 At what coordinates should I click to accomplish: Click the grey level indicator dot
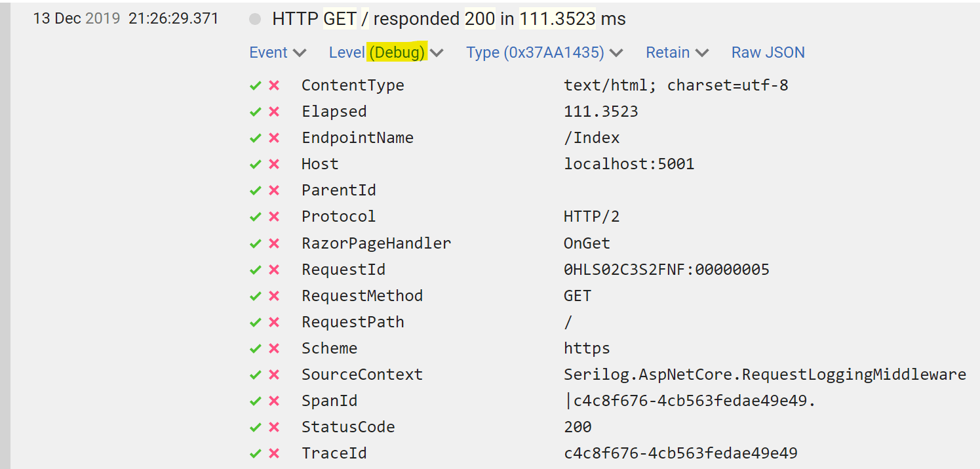[255, 20]
